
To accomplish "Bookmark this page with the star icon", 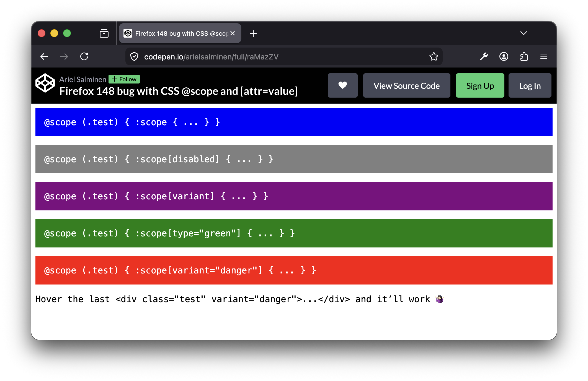I will [x=434, y=57].
